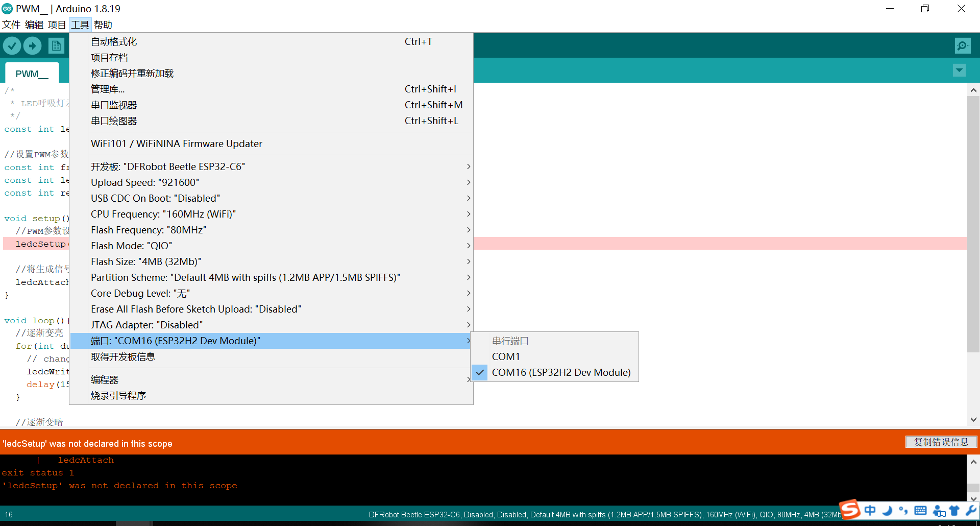Open the 帮助 menu
The height and width of the screenshot is (526, 980).
103,25
